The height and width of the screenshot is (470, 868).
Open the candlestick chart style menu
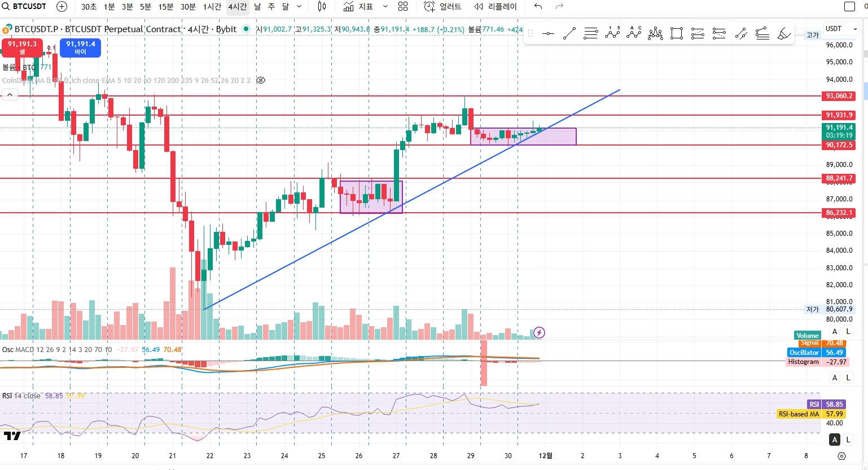(x=322, y=7)
